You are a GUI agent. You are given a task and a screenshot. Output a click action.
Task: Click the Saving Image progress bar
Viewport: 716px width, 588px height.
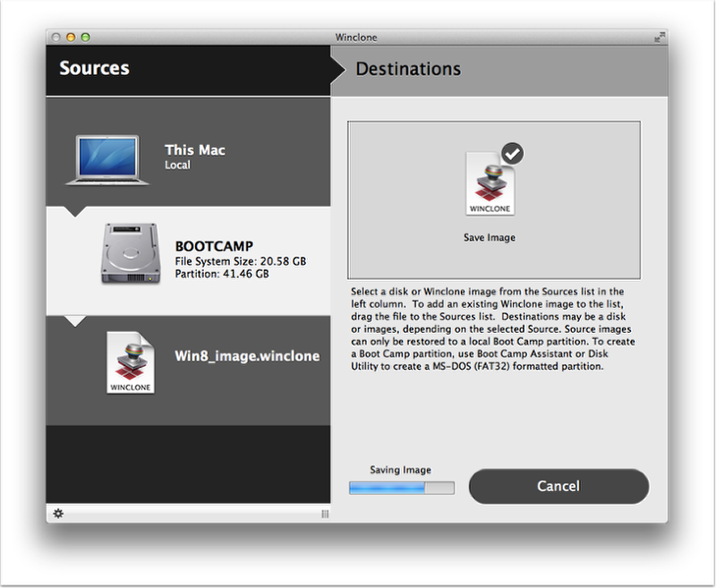401,488
